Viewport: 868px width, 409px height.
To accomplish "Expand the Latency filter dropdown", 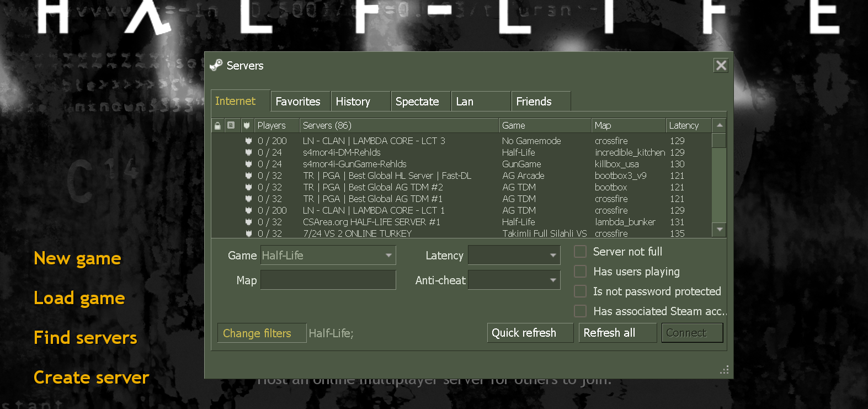I will coord(514,255).
